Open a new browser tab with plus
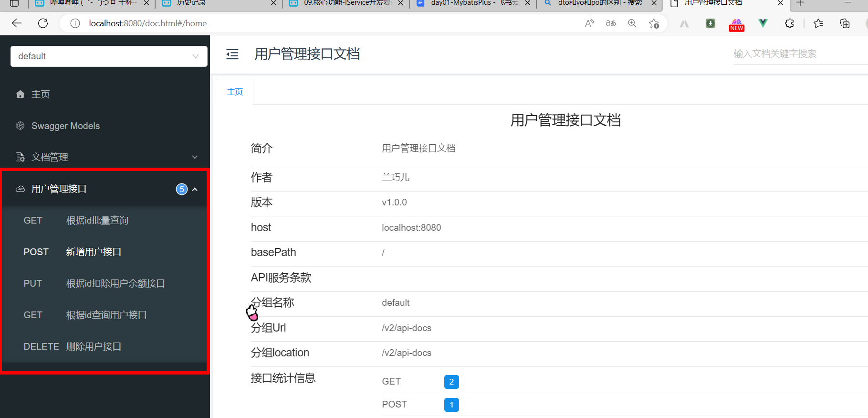 click(x=800, y=3)
